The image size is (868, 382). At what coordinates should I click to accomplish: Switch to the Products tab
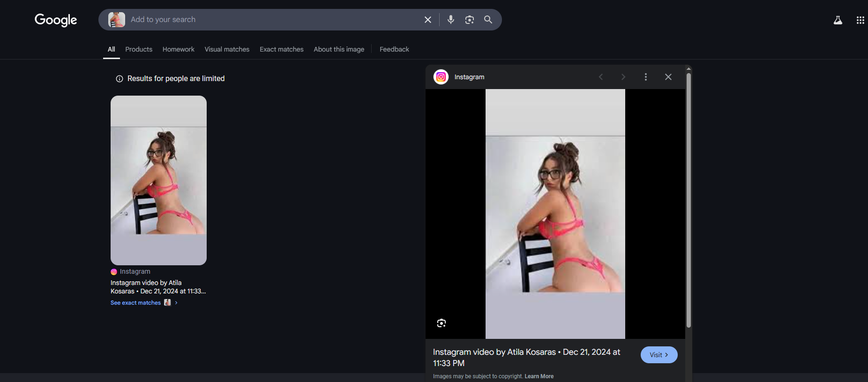pos(139,49)
